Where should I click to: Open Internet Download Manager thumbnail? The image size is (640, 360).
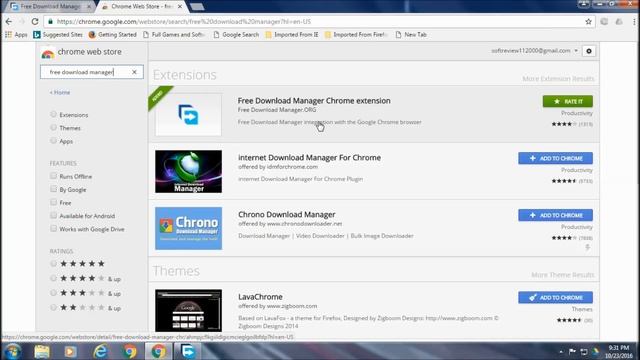(x=188, y=171)
